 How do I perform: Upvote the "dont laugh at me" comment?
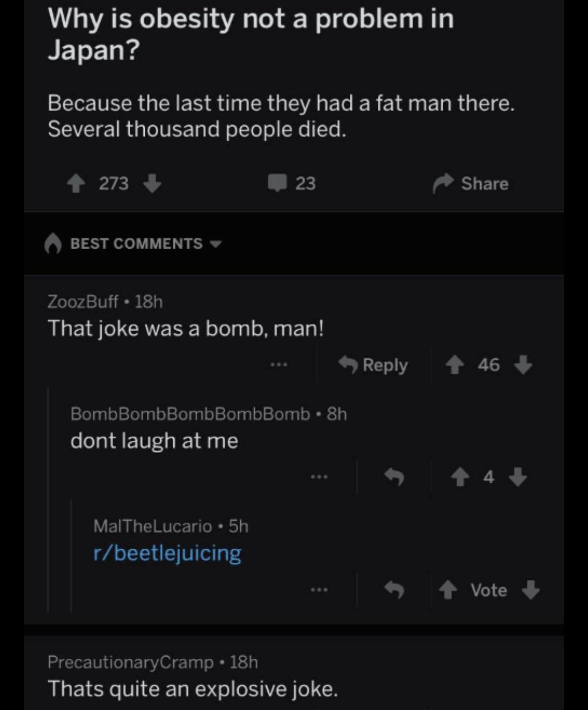click(460, 476)
